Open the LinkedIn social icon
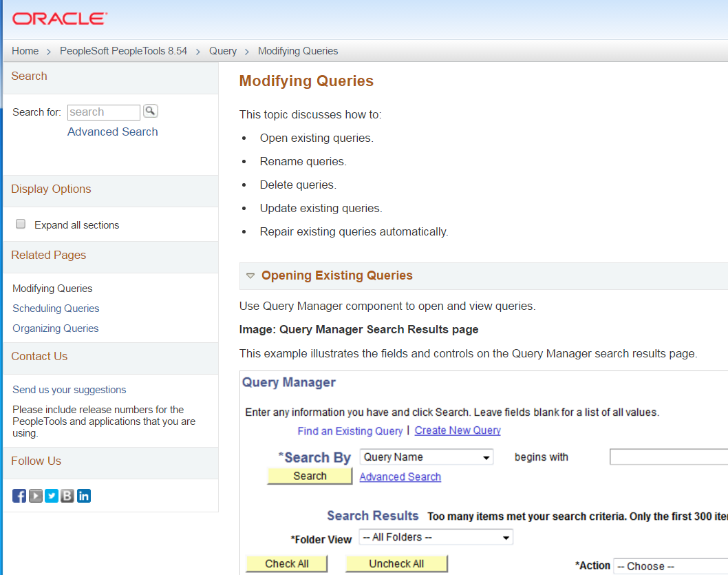The height and width of the screenshot is (575, 728). 83,496
